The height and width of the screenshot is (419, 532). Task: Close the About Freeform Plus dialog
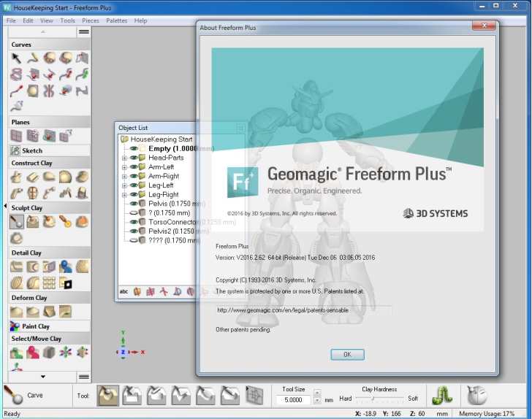[x=484, y=26]
